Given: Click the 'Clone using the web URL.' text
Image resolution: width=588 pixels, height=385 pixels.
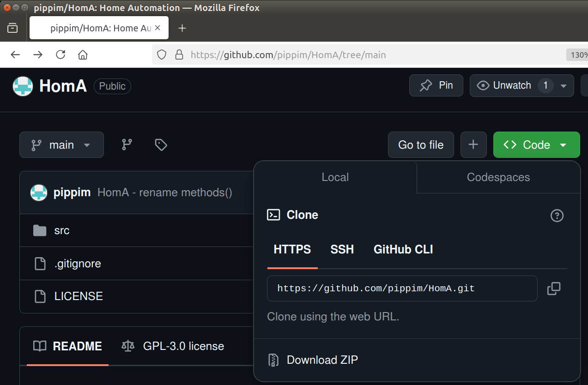Looking at the screenshot, I should 333,317.
